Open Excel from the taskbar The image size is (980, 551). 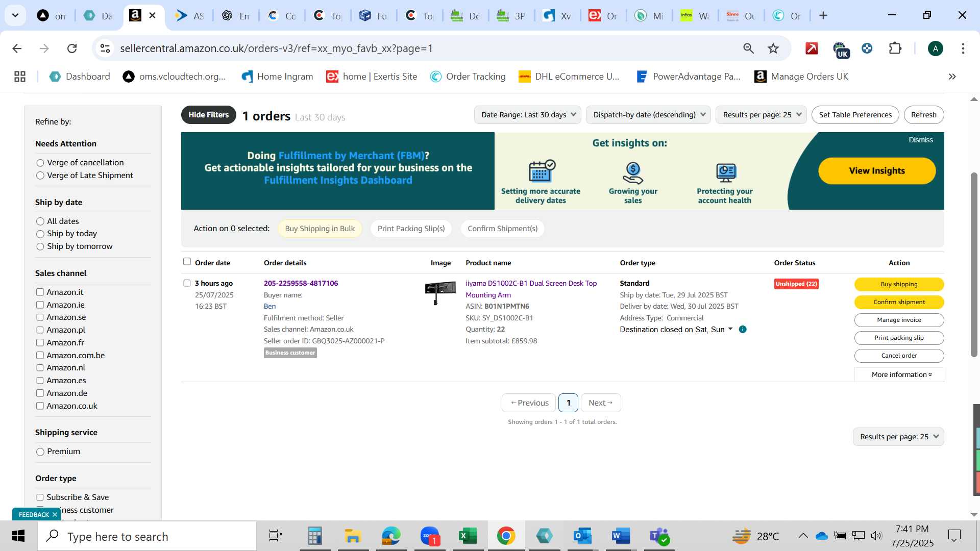[468, 536]
